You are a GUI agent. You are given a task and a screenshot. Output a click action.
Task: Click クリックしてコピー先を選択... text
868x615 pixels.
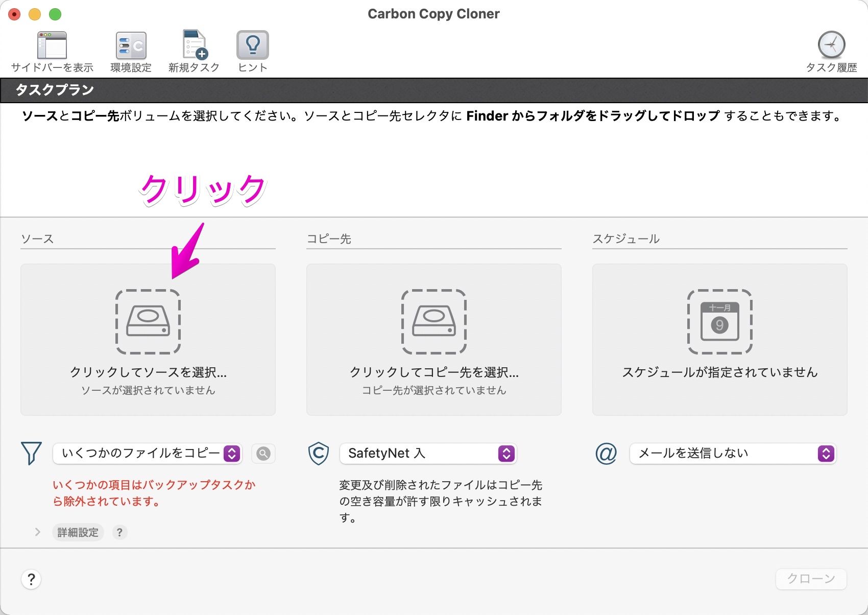[x=434, y=372]
